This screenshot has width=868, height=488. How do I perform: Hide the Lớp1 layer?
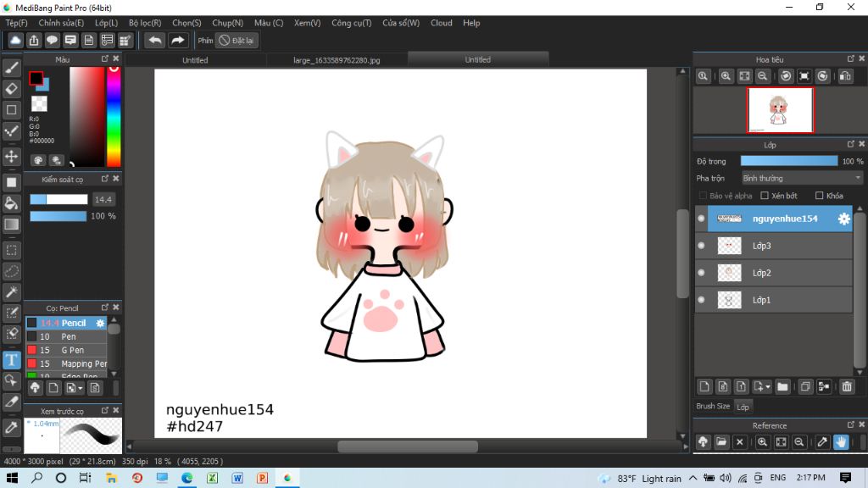coord(701,300)
